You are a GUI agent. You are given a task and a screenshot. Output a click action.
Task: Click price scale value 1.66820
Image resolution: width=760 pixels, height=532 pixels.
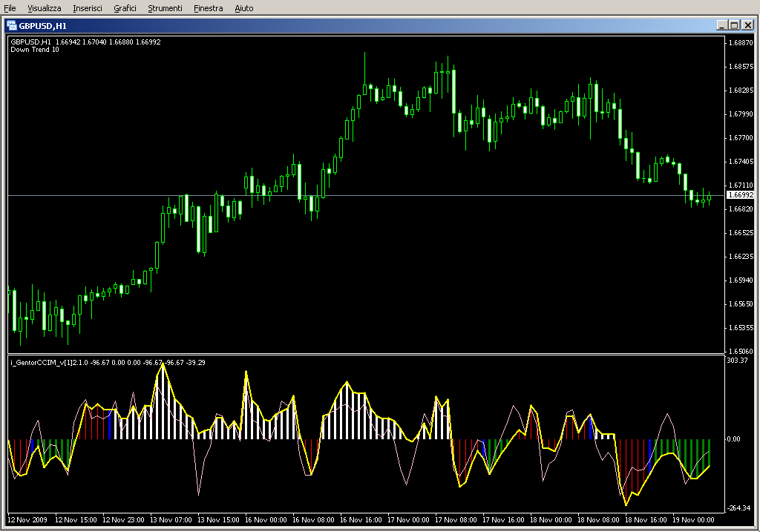click(741, 208)
